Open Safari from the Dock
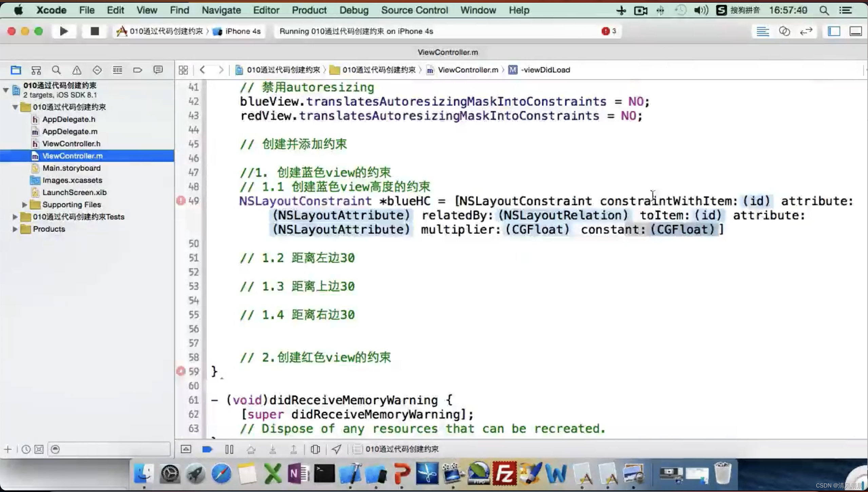Image resolution: width=868 pixels, height=492 pixels. click(x=221, y=473)
